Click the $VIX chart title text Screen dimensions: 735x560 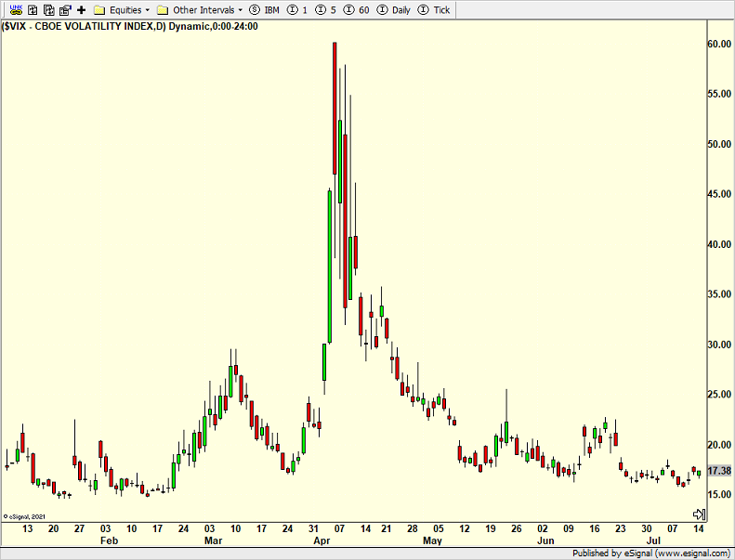tap(130, 26)
